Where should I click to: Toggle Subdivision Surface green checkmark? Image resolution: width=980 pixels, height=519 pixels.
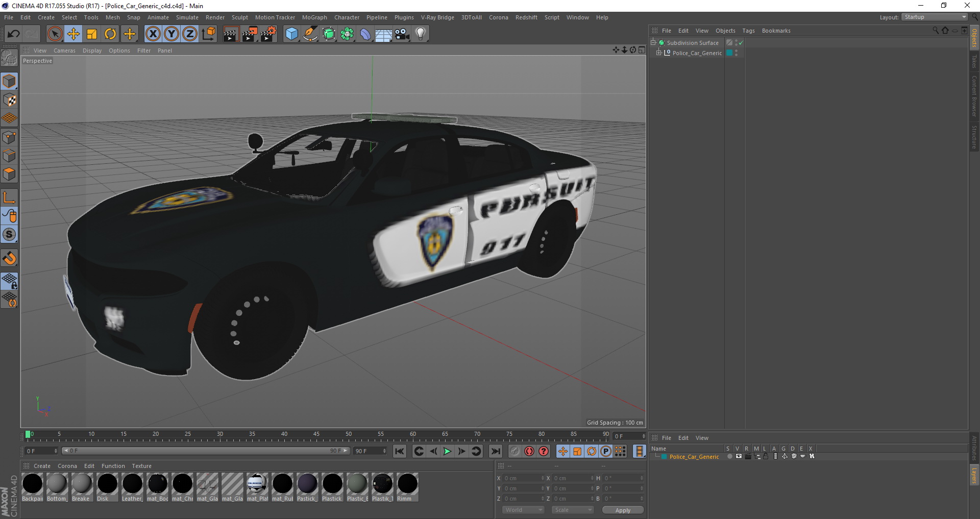coord(741,43)
